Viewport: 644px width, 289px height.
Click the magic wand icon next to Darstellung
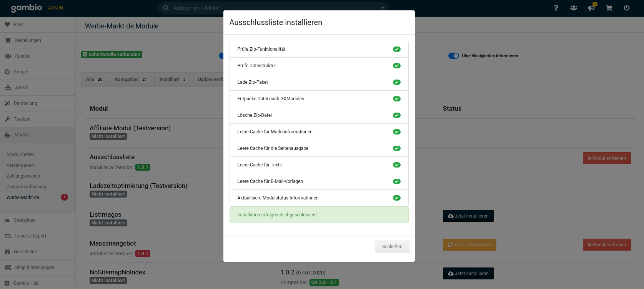point(7,103)
